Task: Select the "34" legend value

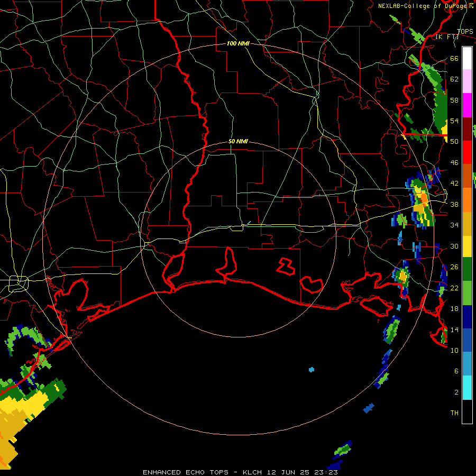Action: [454, 225]
